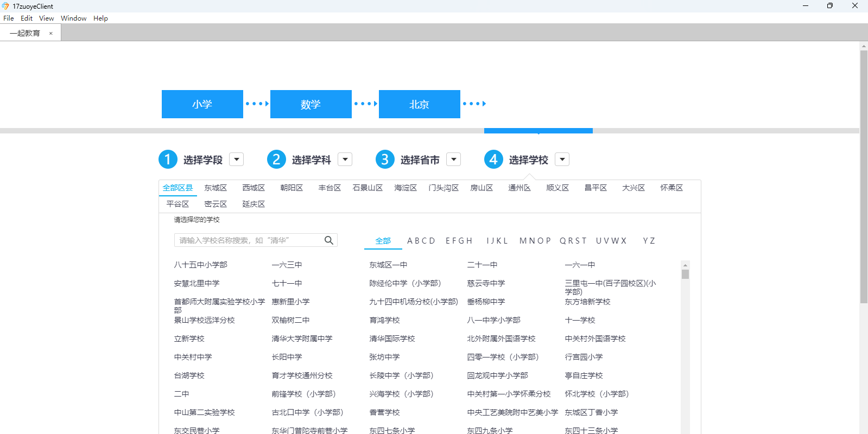Filter schools by letters A B C D
The width and height of the screenshot is (868, 434).
pyautogui.click(x=421, y=241)
